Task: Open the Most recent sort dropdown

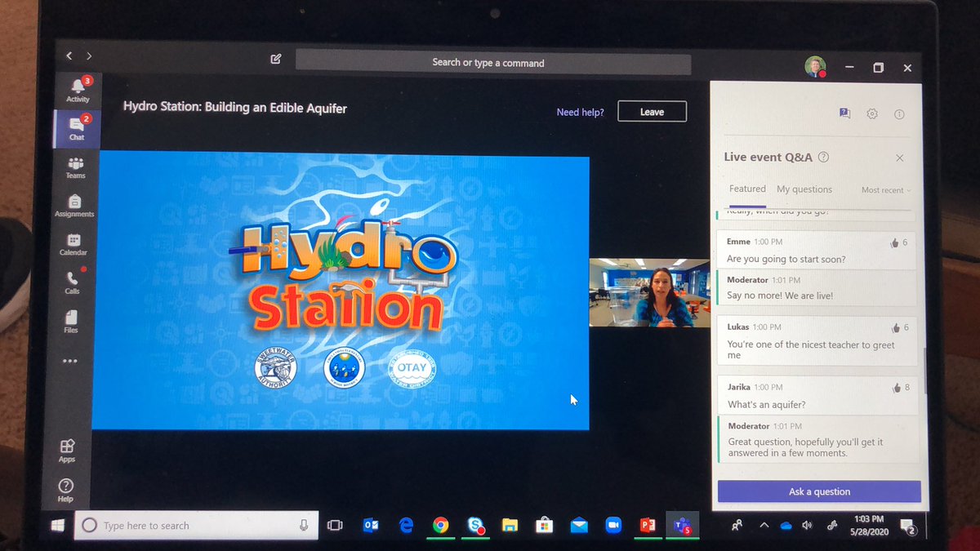Action: click(x=886, y=190)
